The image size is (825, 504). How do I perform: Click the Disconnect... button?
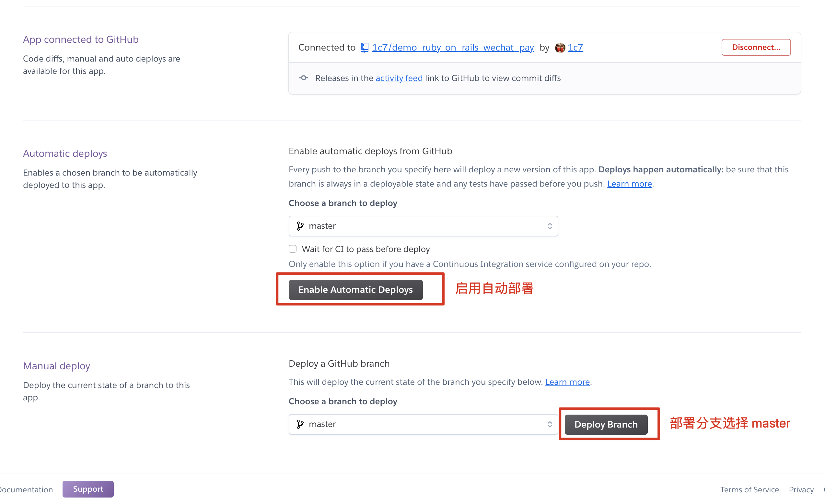coord(756,47)
